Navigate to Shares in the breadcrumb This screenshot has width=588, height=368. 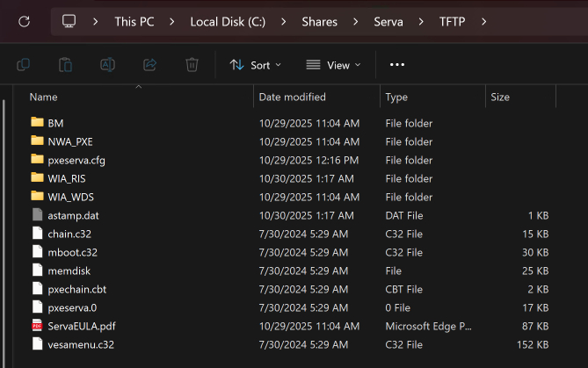pyautogui.click(x=321, y=21)
